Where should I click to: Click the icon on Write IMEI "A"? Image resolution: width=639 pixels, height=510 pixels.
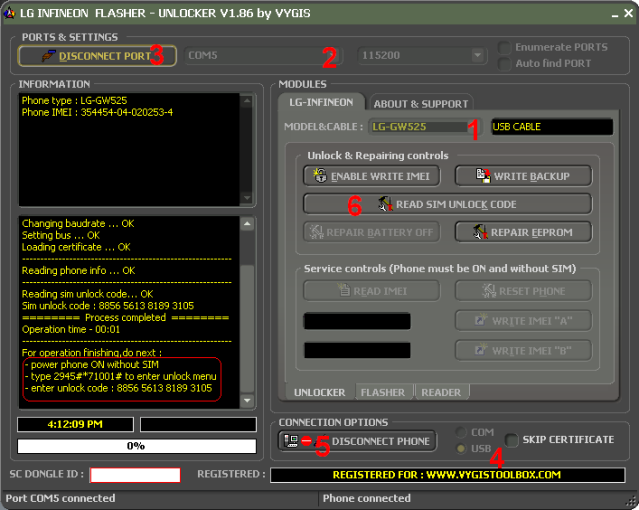point(481,320)
